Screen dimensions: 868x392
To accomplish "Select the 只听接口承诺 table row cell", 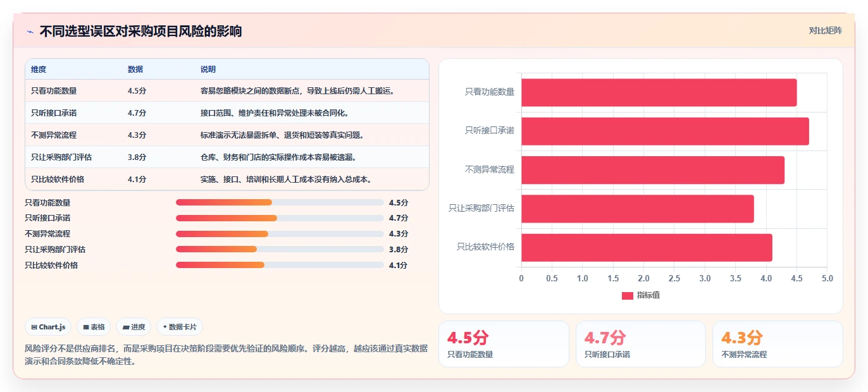I will 54,113.
